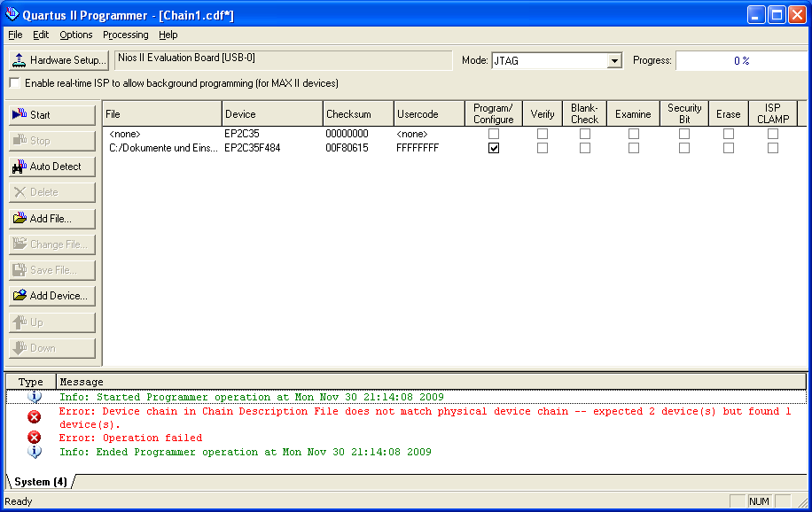Open the Add Device dialog
The image size is (812, 512).
[52, 296]
